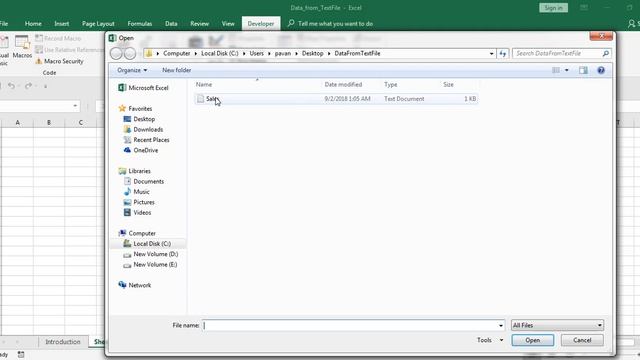
Task: Click Local Disk (C:) in address breadcrumb
Action: (220, 53)
